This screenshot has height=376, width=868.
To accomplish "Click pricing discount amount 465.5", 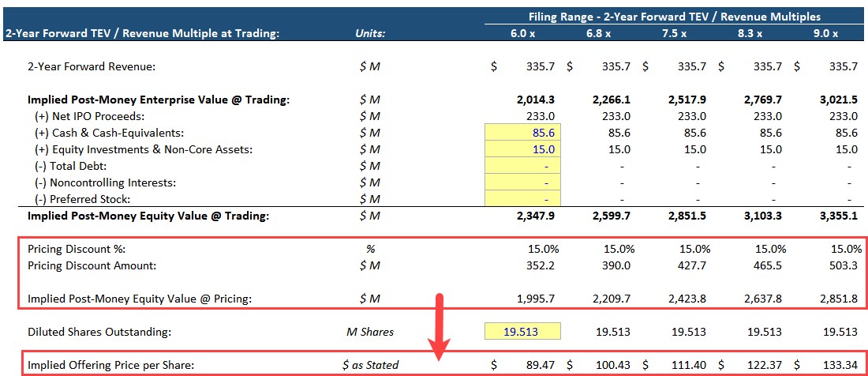I will coord(769,265).
